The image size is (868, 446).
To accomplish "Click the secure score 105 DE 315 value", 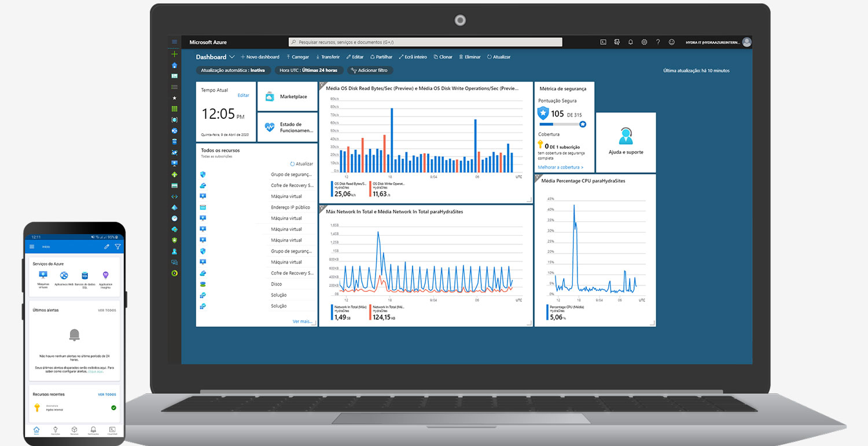I will pos(566,114).
